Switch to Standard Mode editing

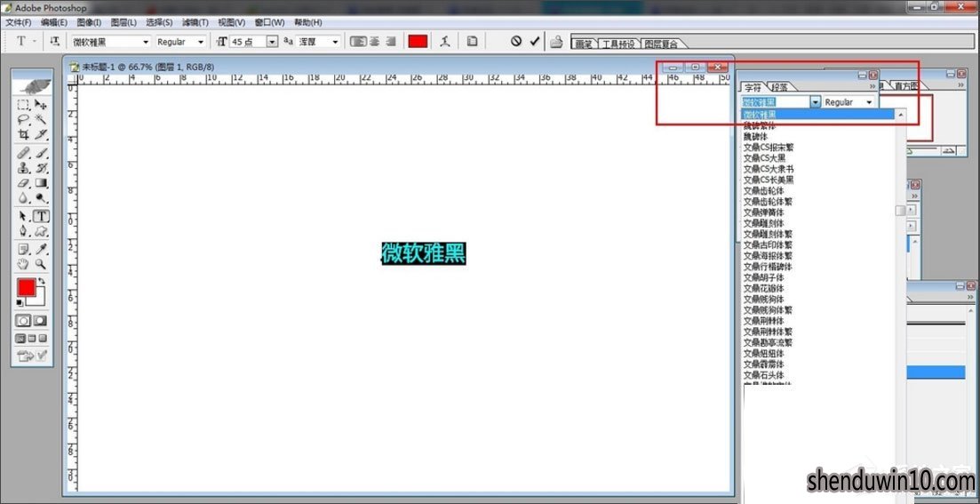[24, 321]
